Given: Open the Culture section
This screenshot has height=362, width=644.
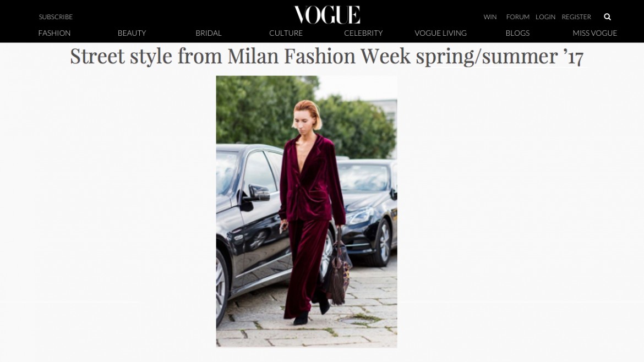Looking at the screenshot, I should click(286, 33).
